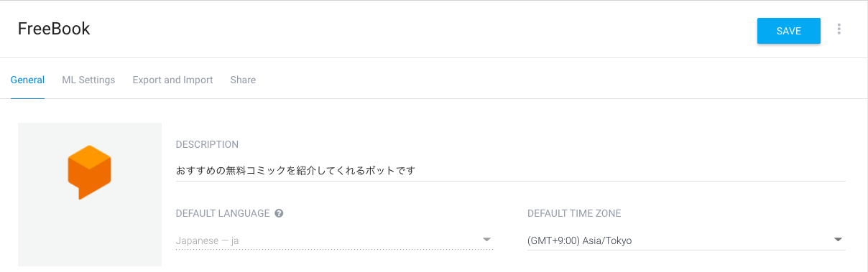The image size is (868, 272).
Task: Click the Default Language help question icon
Action: tap(279, 213)
